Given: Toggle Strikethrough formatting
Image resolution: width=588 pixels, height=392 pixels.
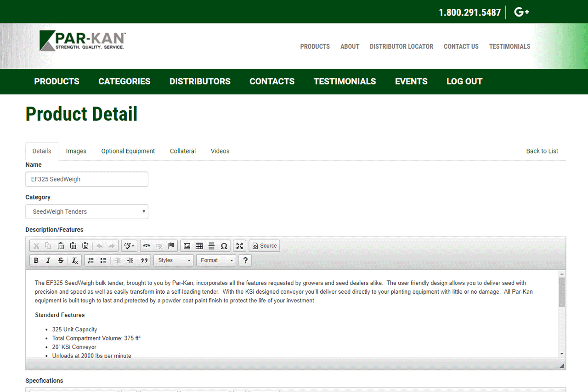Looking at the screenshot, I should coord(61,261).
